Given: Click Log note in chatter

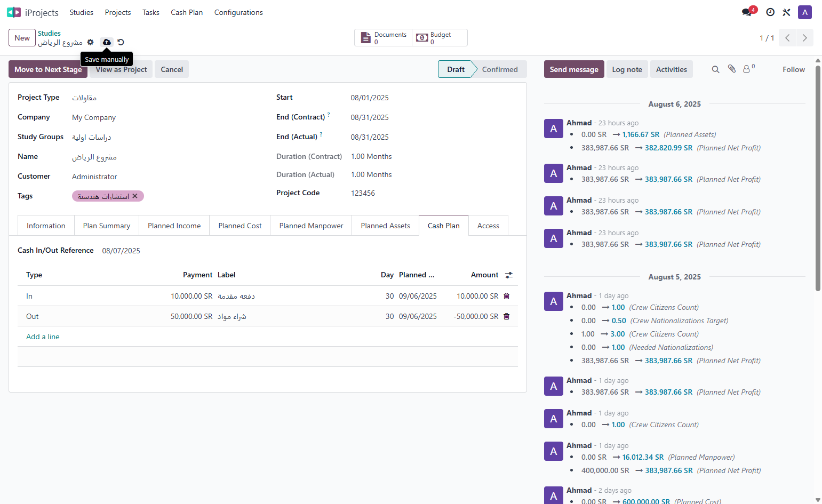Looking at the screenshot, I should 627,69.
